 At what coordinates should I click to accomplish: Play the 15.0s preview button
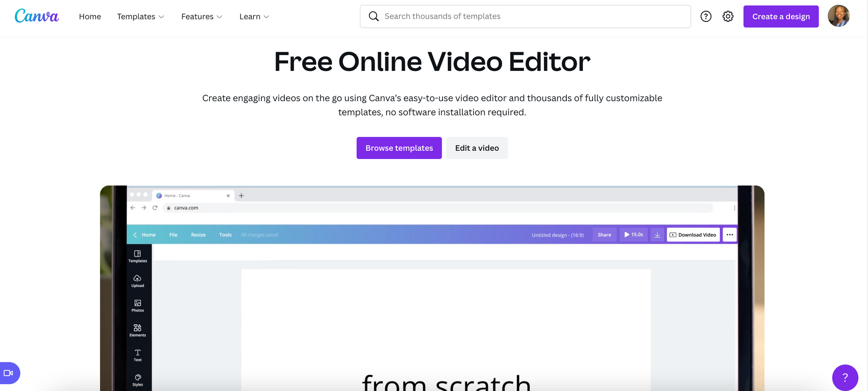click(x=634, y=235)
